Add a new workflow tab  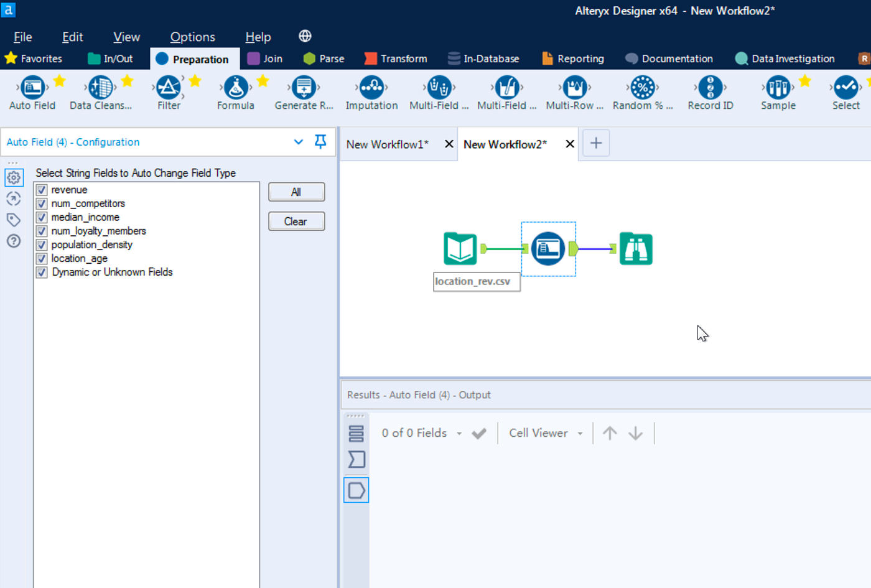[x=596, y=143]
